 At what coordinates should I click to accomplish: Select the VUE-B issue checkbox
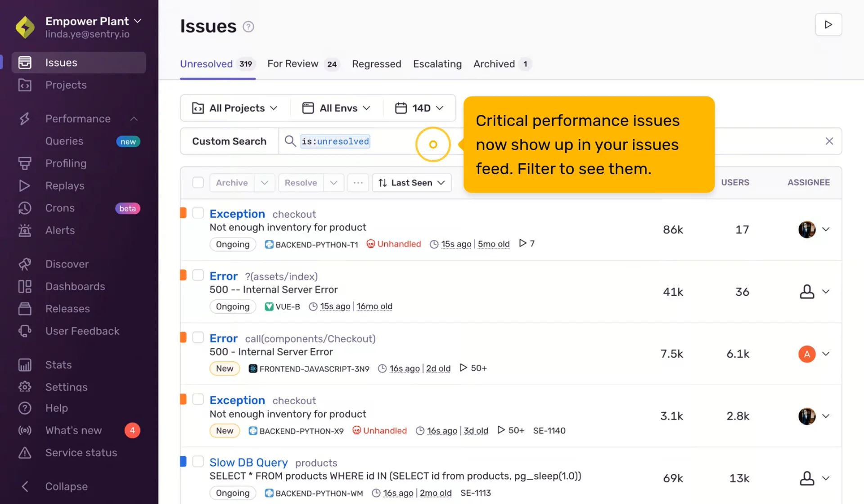[x=198, y=275]
